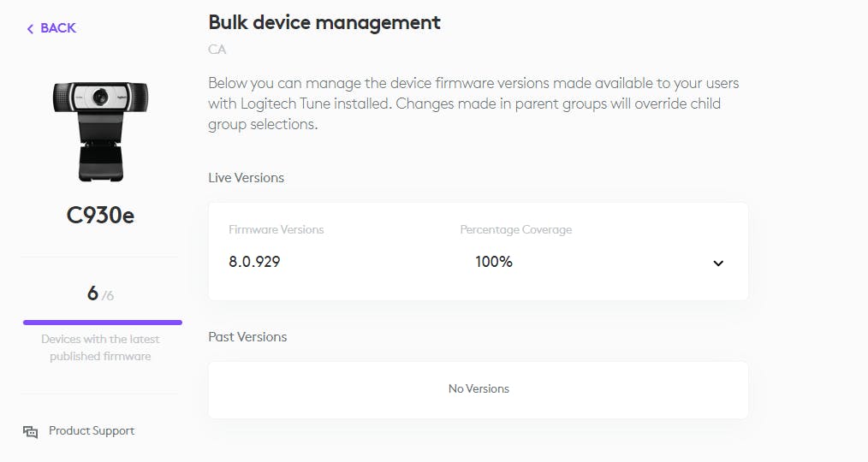The image size is (868, 462).
Task: Click the 6/6 devices count
Action: (x=99, y=293)
